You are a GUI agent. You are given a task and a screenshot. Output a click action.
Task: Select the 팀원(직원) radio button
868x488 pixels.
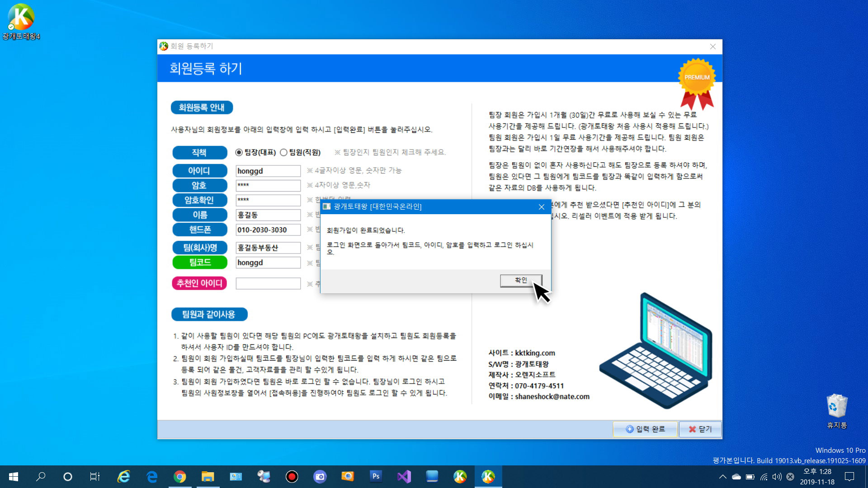(x=283, y=153)
